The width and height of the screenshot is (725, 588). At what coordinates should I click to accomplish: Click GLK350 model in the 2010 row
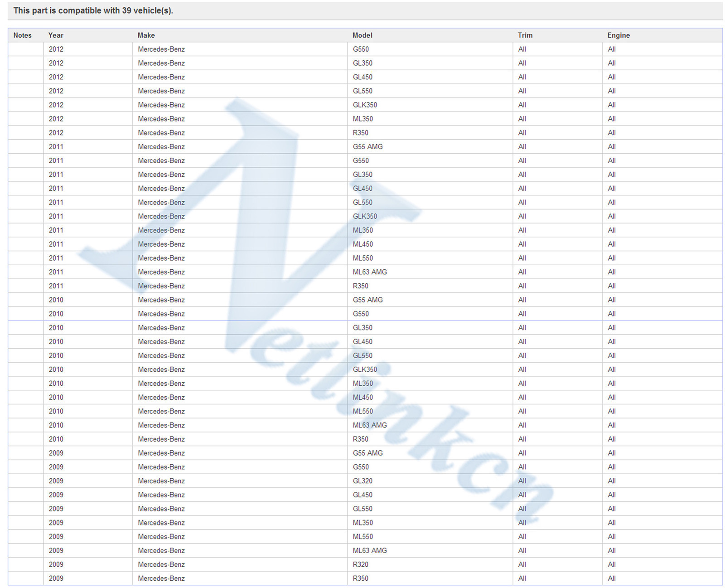point(365,369)
